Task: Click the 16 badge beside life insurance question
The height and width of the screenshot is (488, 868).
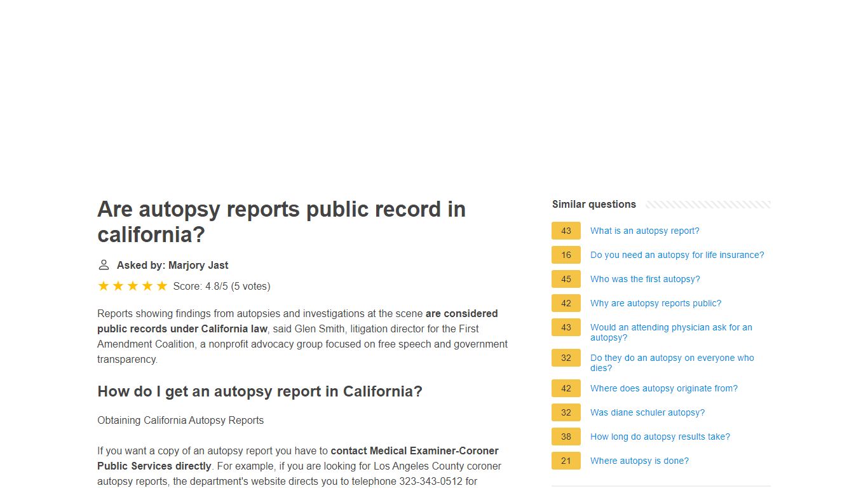Action: [x=566, y=255]
